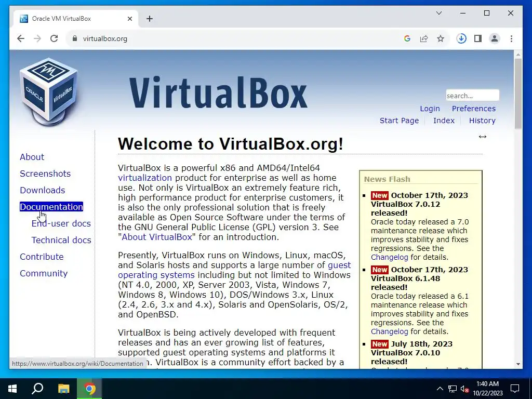Click the VirtualBox cube logo
The width and height of the screenshot is (532, 399).
(x=49, y=91)
